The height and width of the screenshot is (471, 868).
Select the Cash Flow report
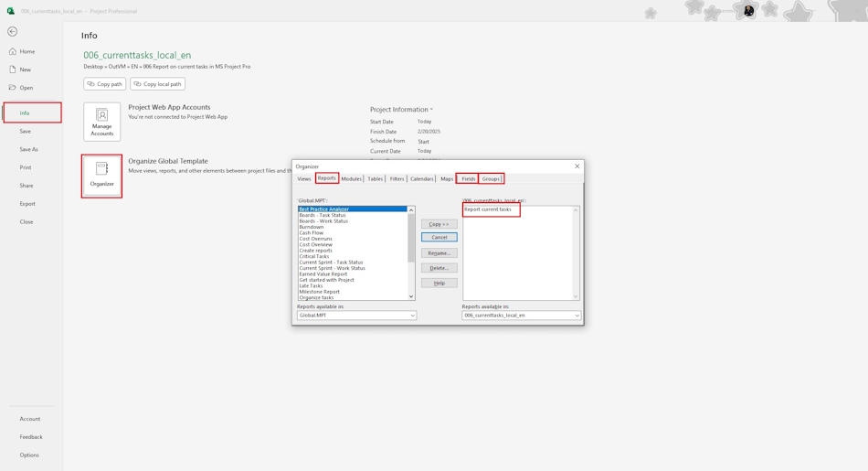pos(312,232)
